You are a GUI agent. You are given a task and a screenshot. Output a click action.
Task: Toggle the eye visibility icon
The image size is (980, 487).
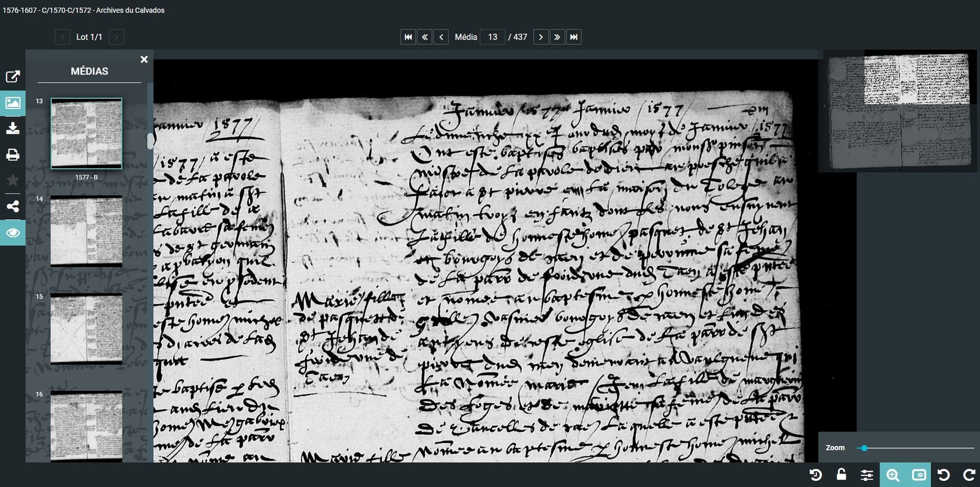click(13, 233)
